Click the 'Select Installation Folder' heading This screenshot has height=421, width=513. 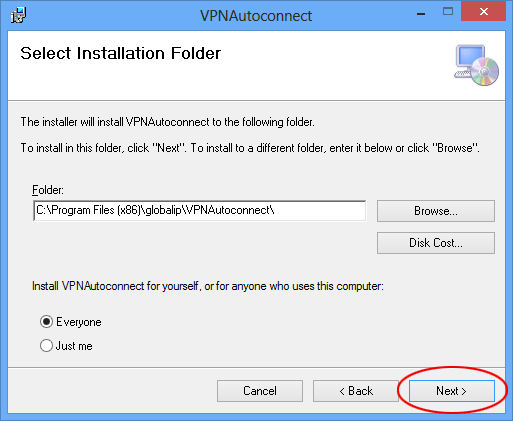[x=121, y=53]
